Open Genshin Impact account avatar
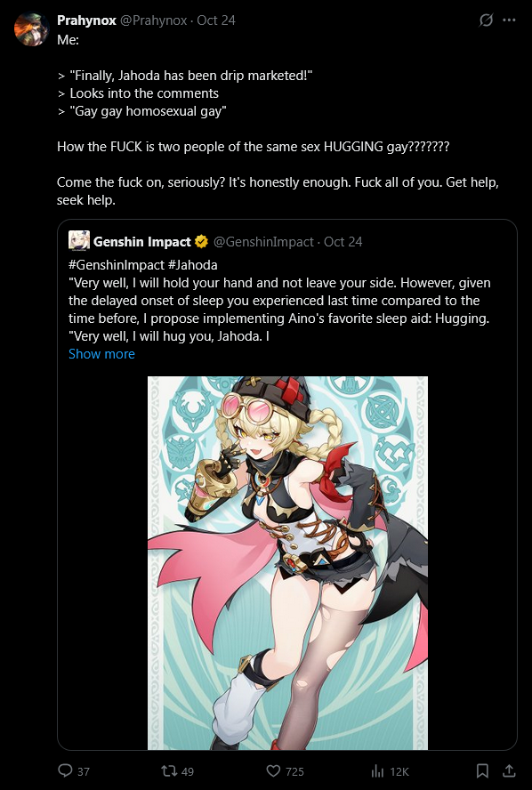 pos(79,241)
